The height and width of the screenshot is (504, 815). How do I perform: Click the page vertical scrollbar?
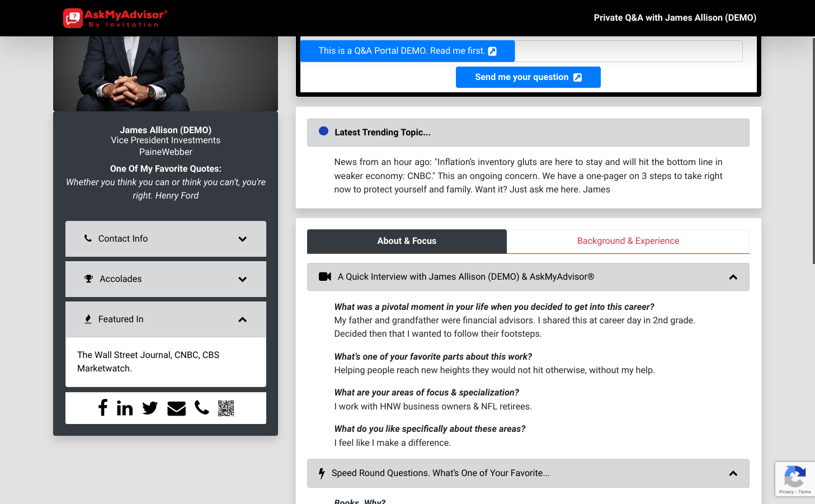(813, 151)
